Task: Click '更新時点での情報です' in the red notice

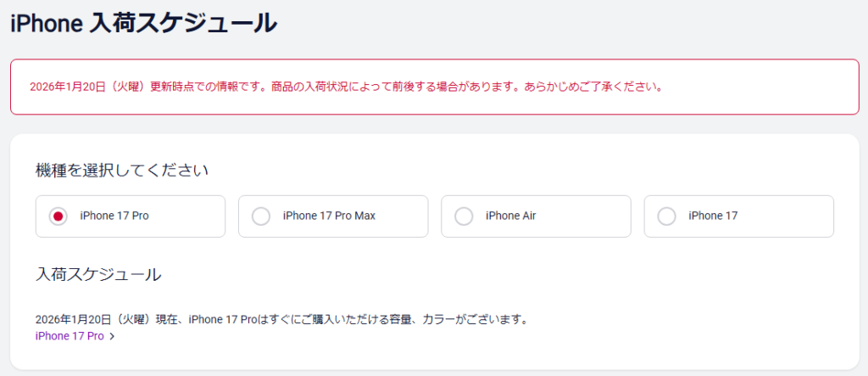Action: coord(202,87)
